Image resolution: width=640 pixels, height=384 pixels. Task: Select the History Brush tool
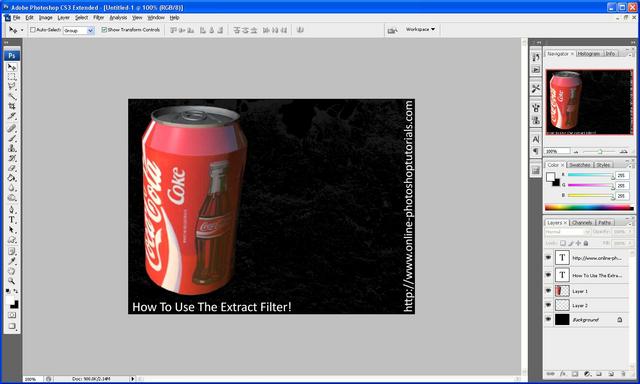[12, 158]
